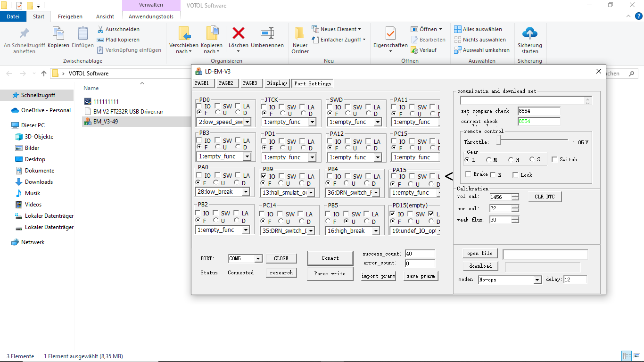Open the moden No-ops dropdown
This screenshot has width=644, height=362.
pos(537,280)
